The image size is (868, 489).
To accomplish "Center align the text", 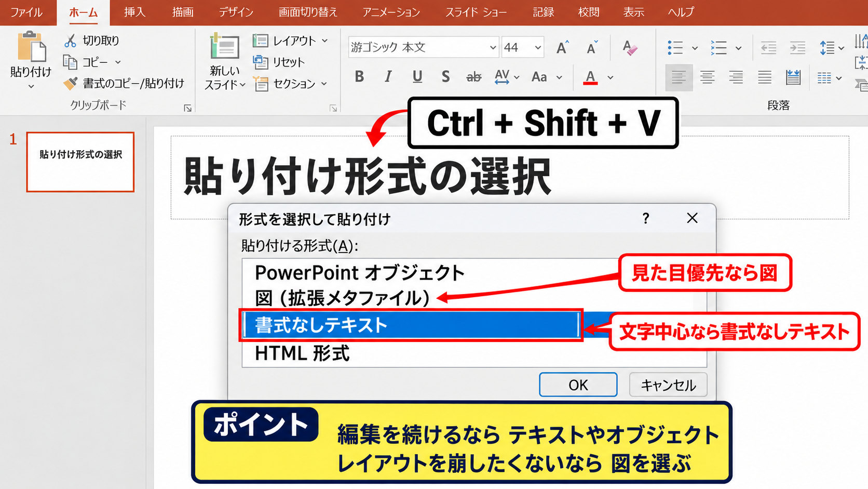I will (707, 77).
